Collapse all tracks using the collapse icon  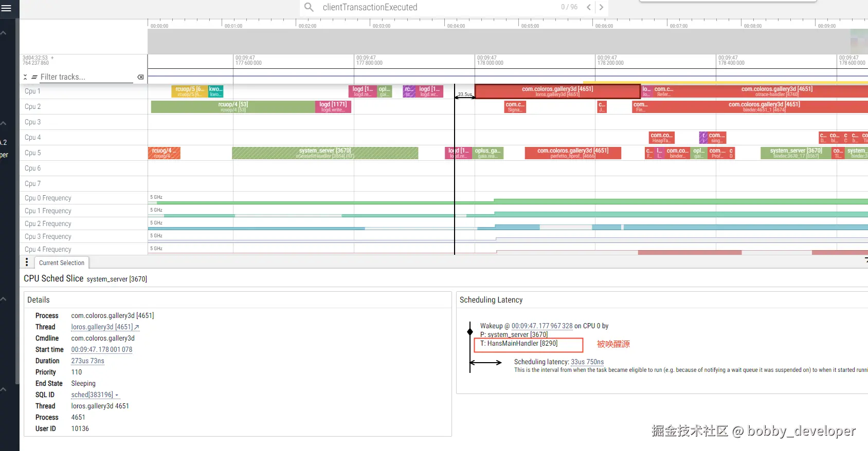[x=25, y=77]
